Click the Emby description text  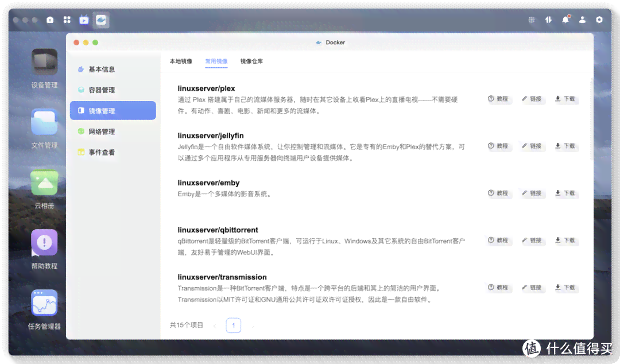[224, 194]
